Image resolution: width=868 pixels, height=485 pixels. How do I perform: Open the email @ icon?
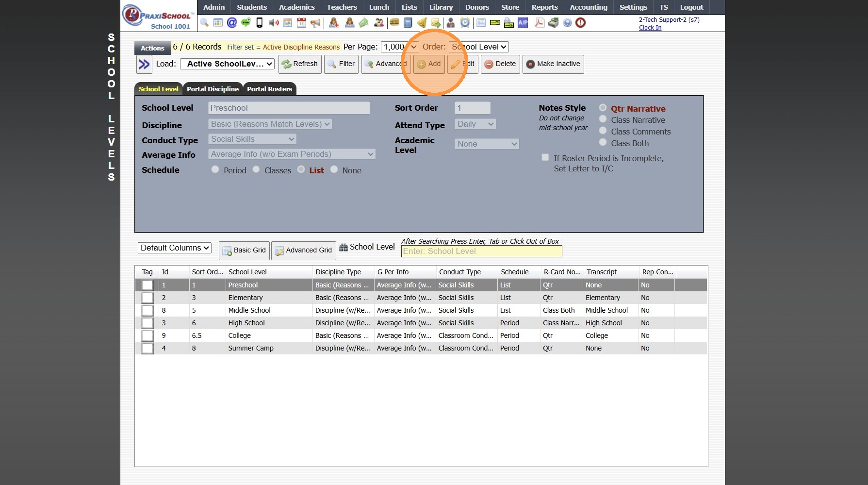[232, 23]
